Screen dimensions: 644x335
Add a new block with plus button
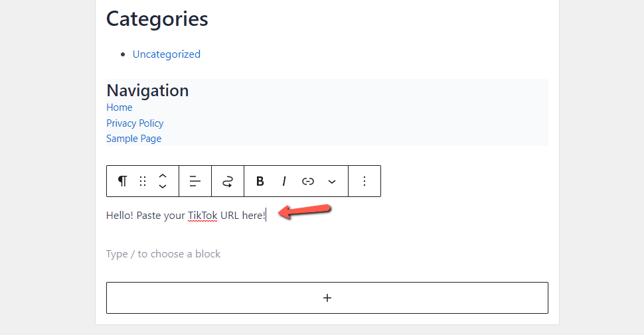point(327,298)
